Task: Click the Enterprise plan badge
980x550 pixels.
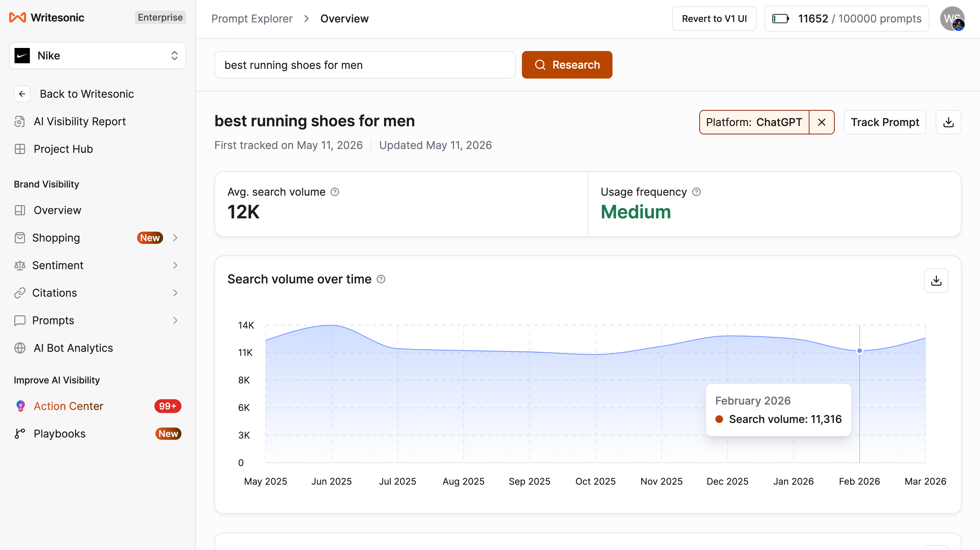Action: tap(160, 18)
